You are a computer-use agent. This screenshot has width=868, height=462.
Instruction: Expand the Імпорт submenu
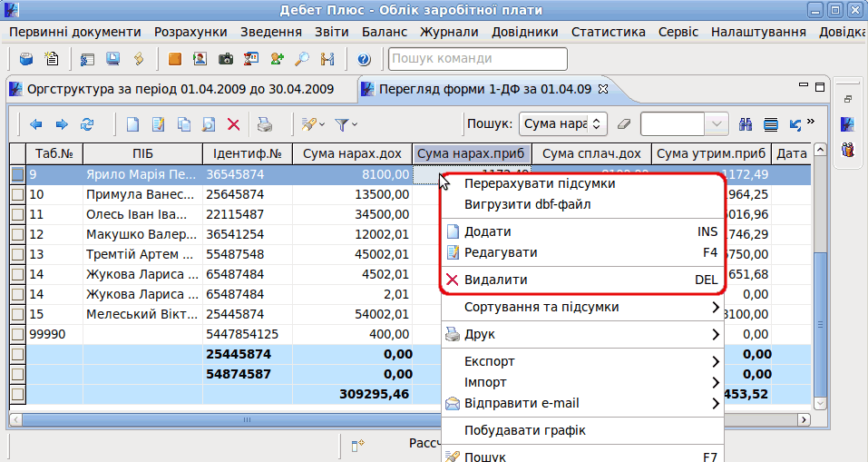point(582,383)
